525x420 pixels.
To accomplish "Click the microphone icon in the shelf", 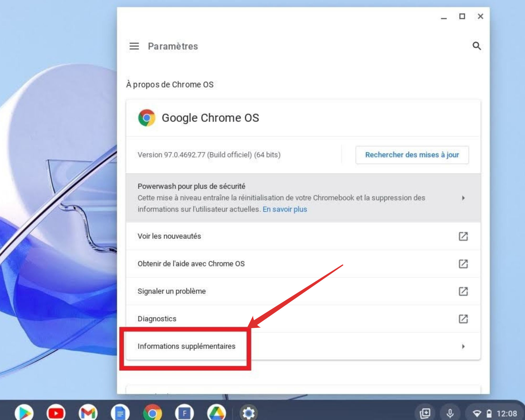I will [x=450, y=413].
